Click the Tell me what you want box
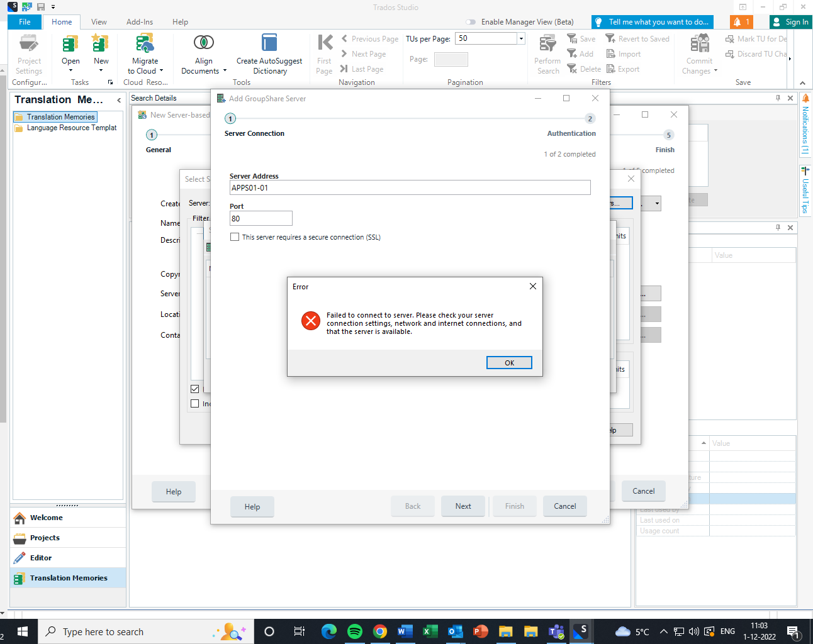813x644 pixels. (653, 22)
